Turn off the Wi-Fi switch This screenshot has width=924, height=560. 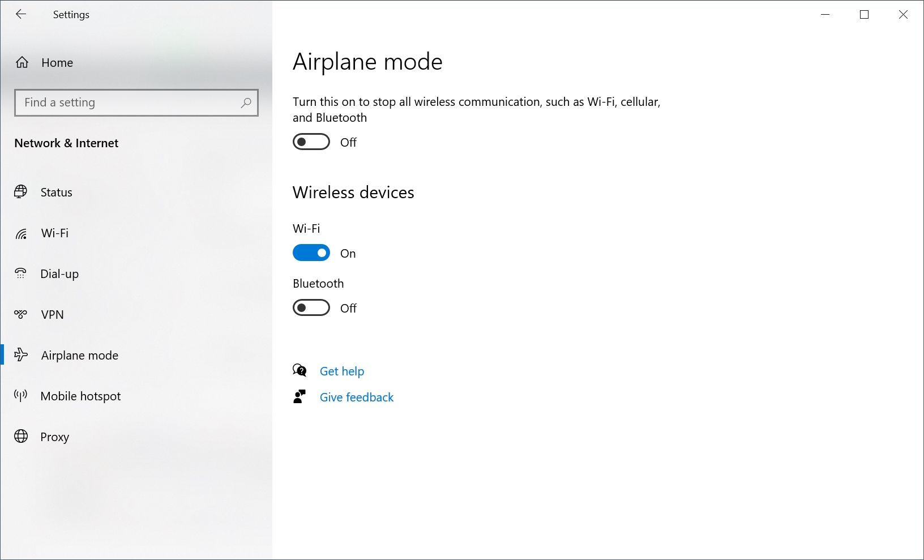(311, 253)
